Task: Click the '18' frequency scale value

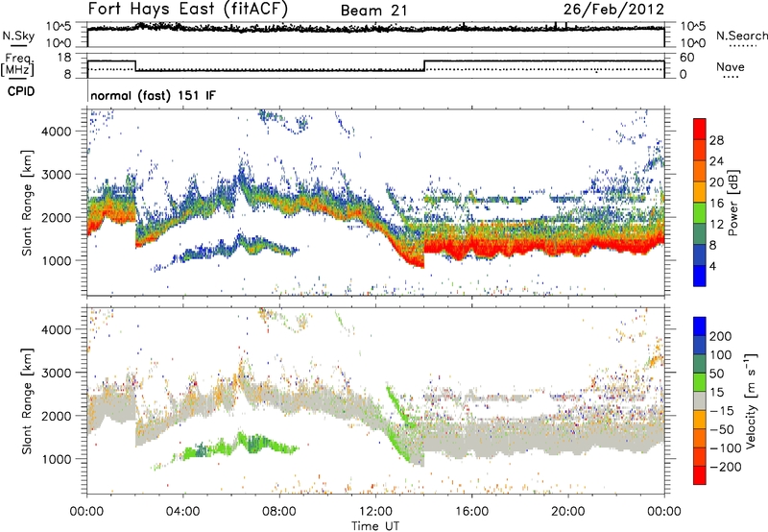Action: click(64, 58)
